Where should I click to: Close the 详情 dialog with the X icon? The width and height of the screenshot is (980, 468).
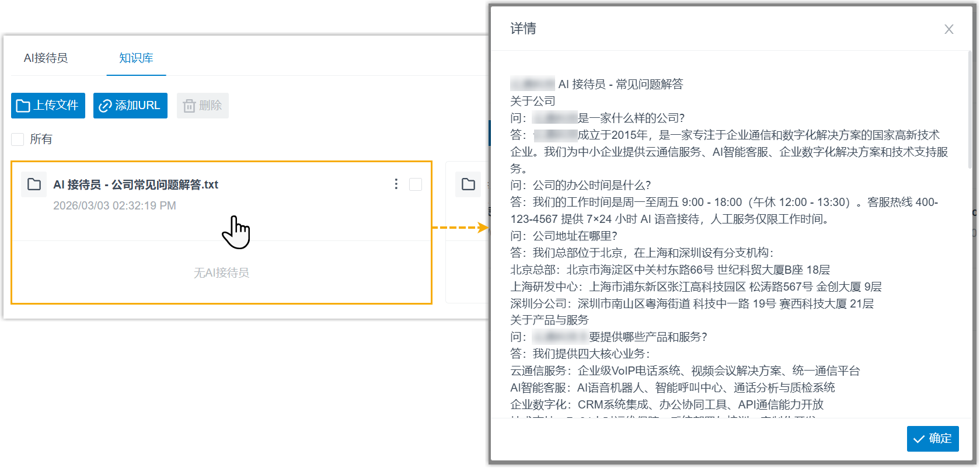coord(948,29)
